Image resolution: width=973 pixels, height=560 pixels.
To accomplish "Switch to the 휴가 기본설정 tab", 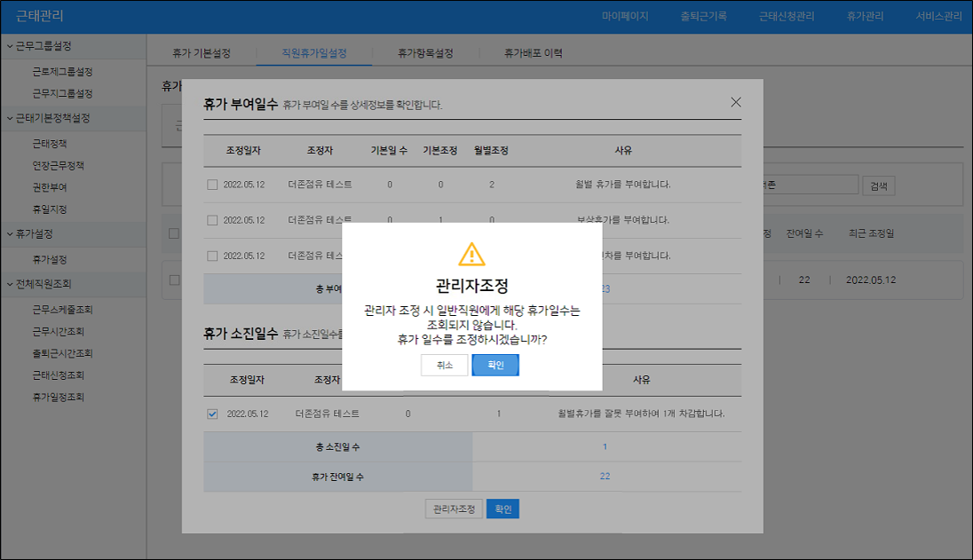I will pyautogui.click(x=202, y=53).
